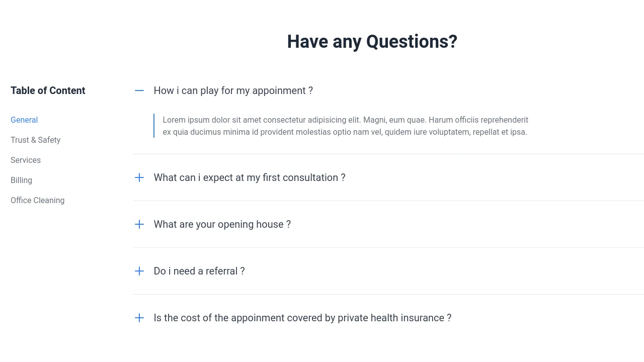The width and height of the screenshot is (644, 362).
Task: Click the plus icon beside the insurance question
Action: tap(139, 318)
